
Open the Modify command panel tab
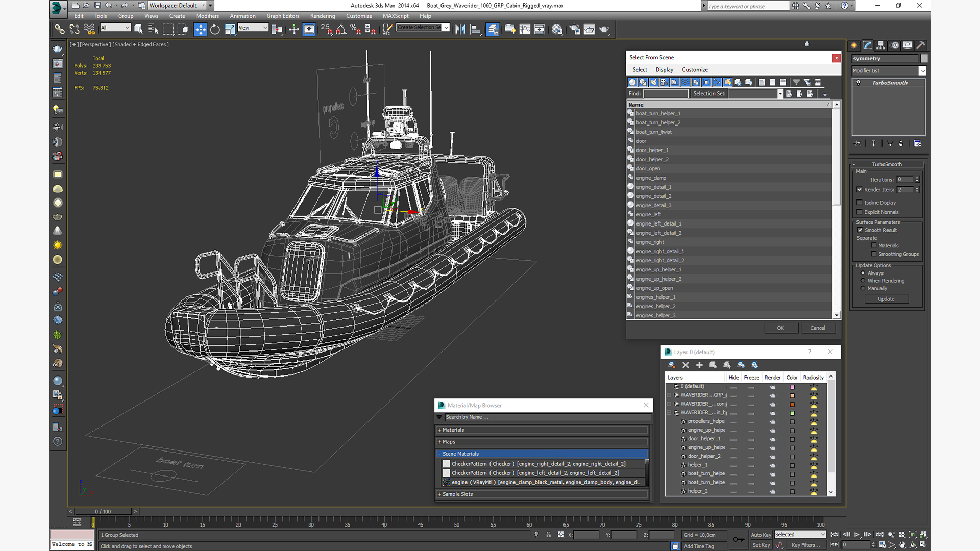[868, 45]
